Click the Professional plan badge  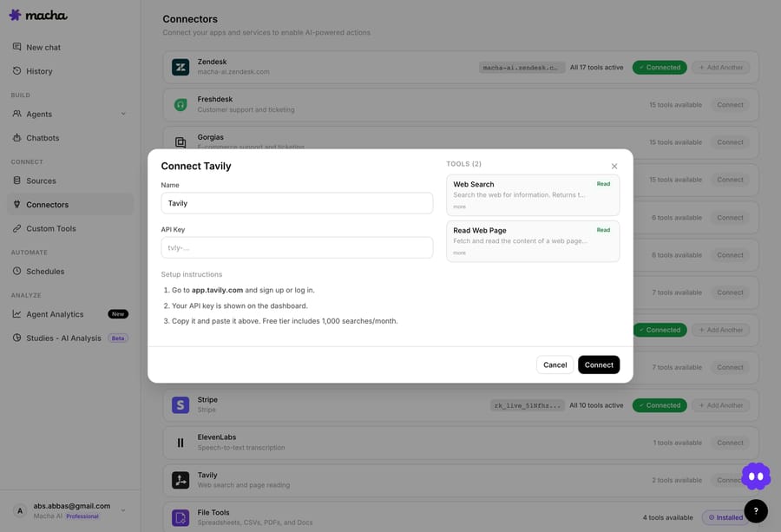(82, 516)
